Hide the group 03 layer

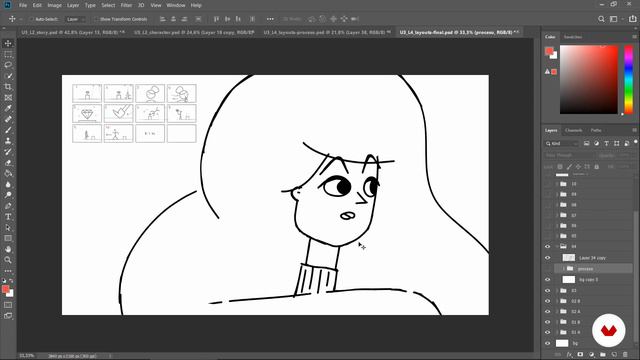[x=548, y=291]
